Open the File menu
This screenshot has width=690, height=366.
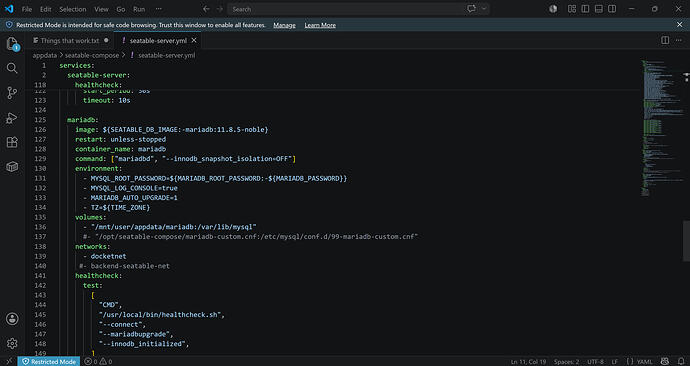(x=27, y=9)
